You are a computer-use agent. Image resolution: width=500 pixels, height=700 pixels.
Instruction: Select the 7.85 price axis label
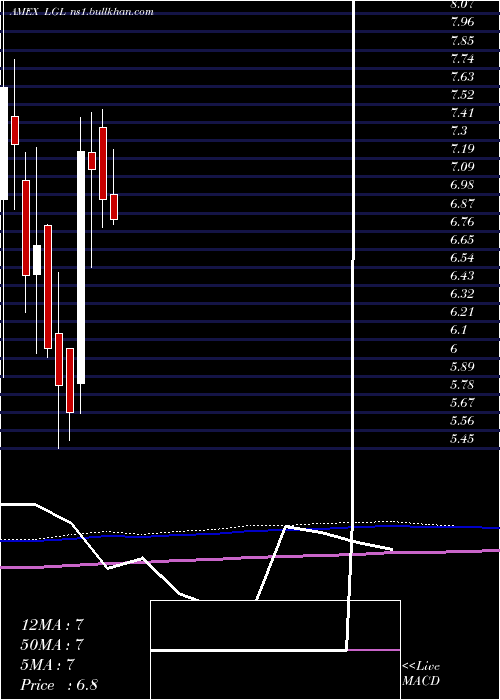462,40
